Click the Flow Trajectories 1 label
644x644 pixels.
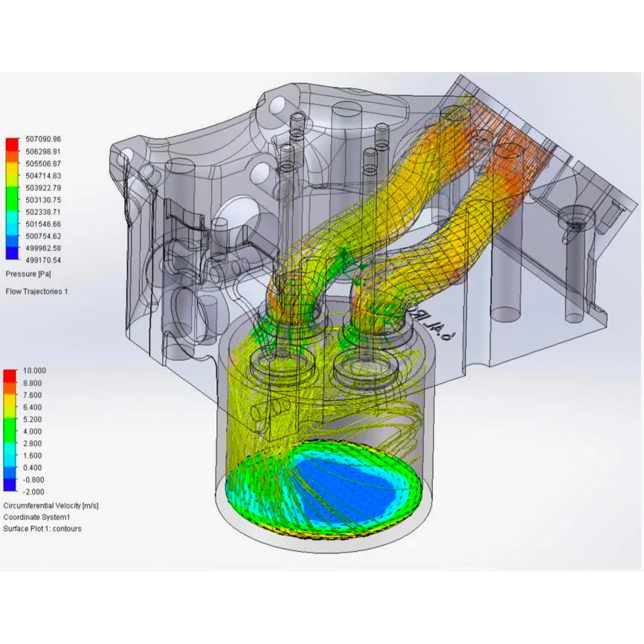point(36,292)
